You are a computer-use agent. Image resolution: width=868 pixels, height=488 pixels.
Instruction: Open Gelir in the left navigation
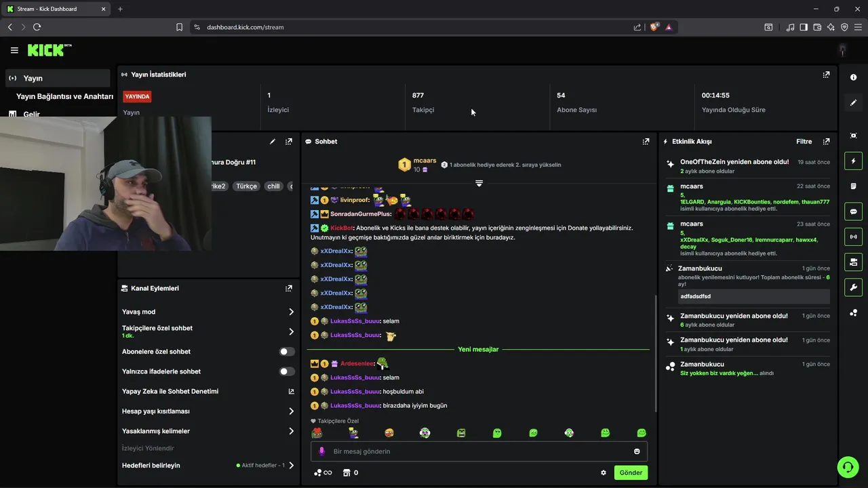(x=31, y=115)
